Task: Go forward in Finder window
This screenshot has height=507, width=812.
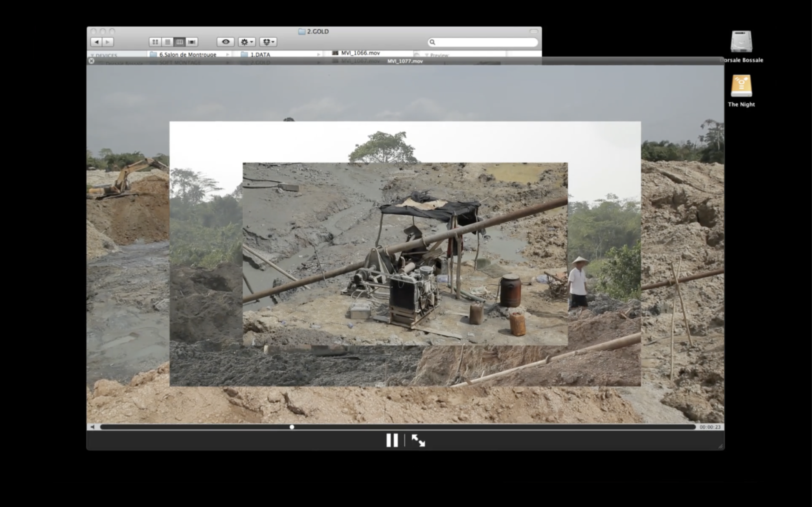Action: click(x=108, y=42)
